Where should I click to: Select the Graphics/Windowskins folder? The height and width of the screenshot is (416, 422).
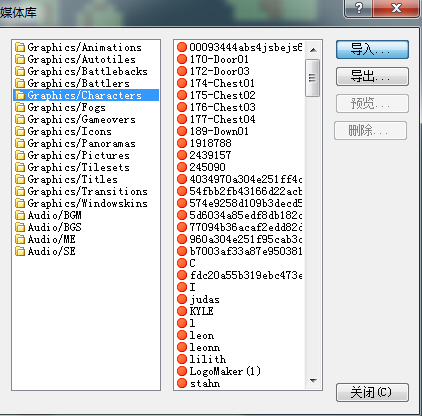pyautogui.click(x=87, y=203)
